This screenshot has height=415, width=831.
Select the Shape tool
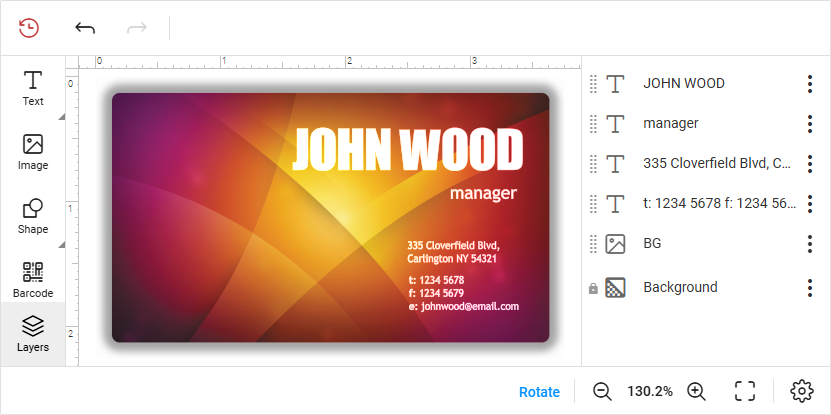click(33, 216)
